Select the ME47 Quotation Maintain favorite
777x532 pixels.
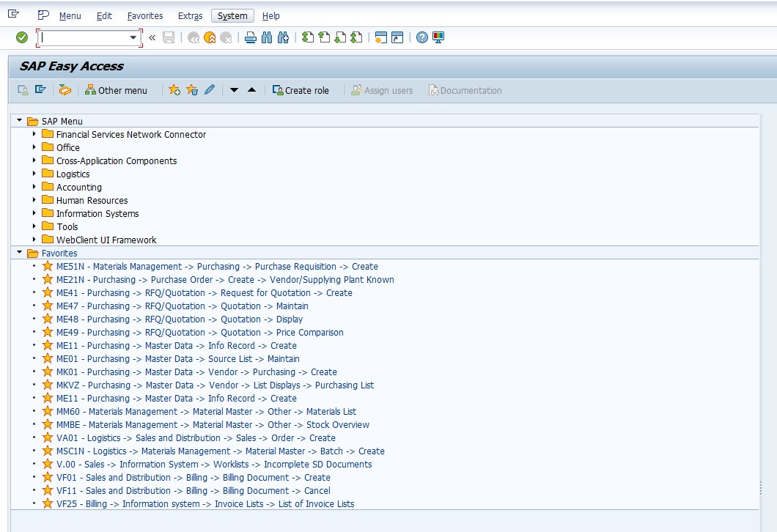[x=183, y=306]
